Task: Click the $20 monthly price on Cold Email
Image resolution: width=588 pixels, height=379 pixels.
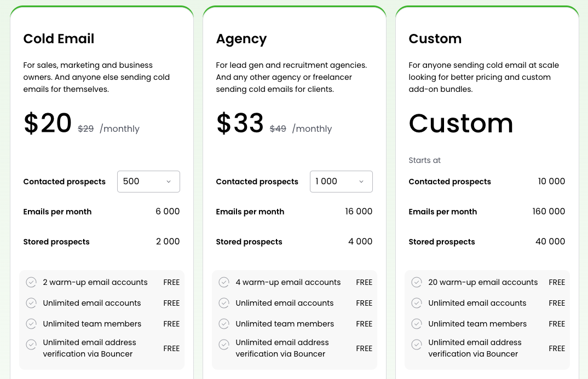Action: point(48,124)
